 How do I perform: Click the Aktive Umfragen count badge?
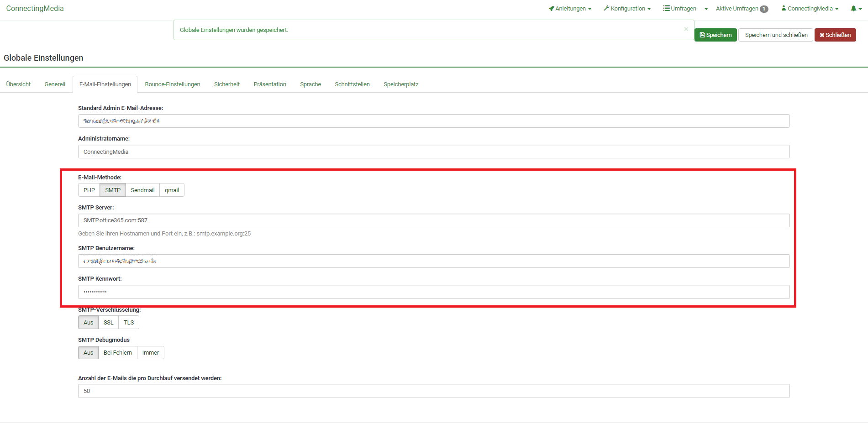[764, 9]
